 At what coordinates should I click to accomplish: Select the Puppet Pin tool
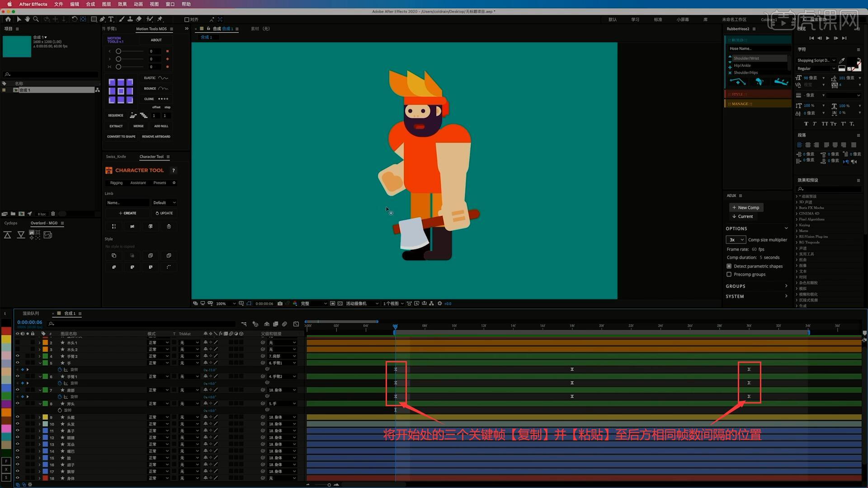click(x=160, y=19)
